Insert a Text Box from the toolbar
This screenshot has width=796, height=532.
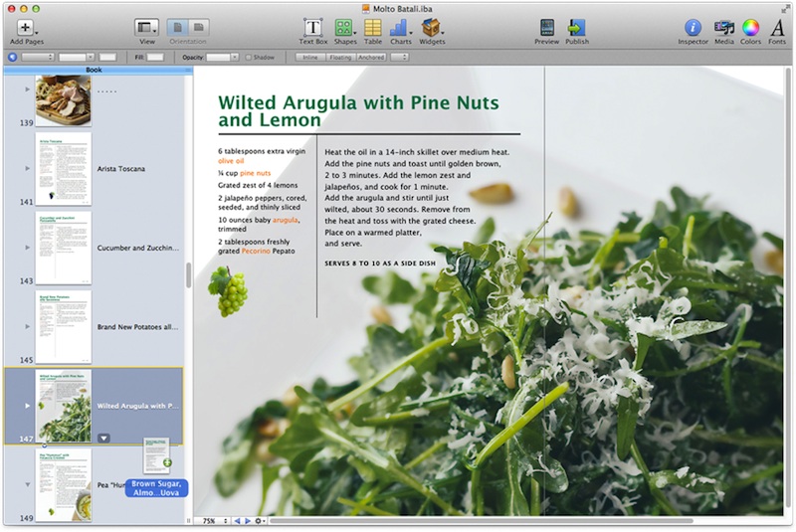tap(312, 28)
